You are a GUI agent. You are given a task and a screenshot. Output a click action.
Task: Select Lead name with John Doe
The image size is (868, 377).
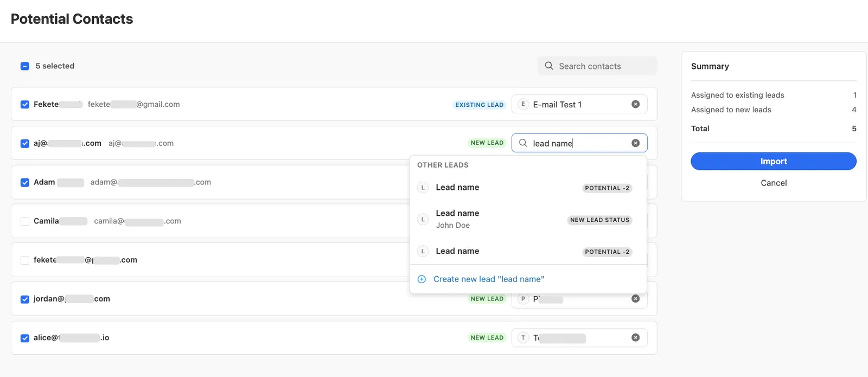[528, 219]
